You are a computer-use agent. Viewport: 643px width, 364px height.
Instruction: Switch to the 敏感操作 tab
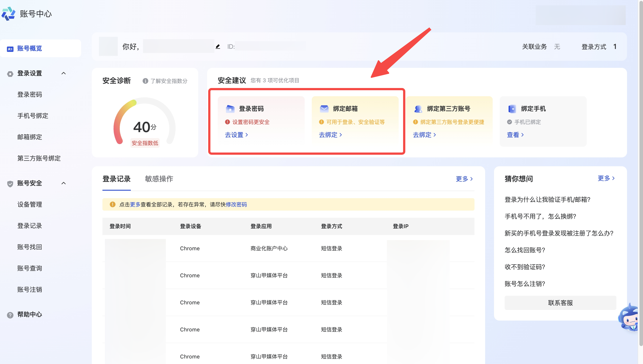159,179
